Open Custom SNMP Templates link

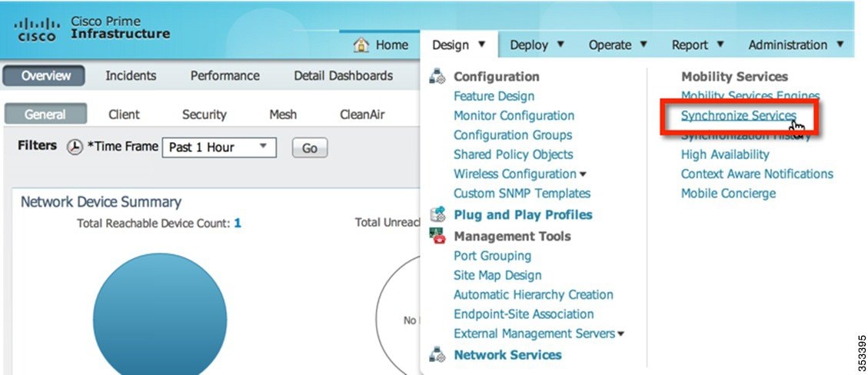tap(522, 193)
